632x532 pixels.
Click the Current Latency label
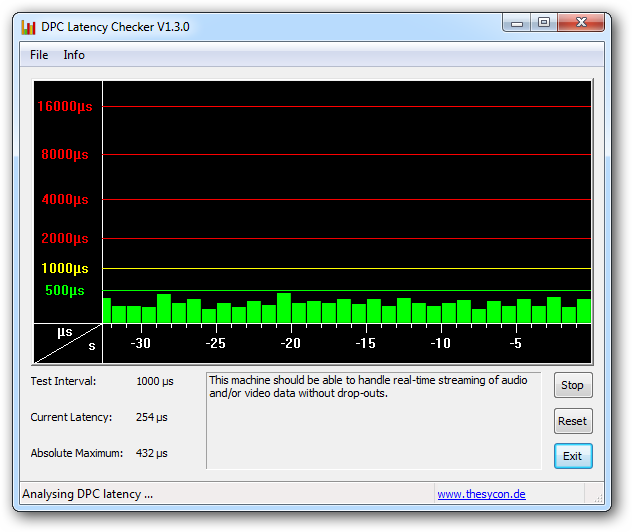click(71, 417)
